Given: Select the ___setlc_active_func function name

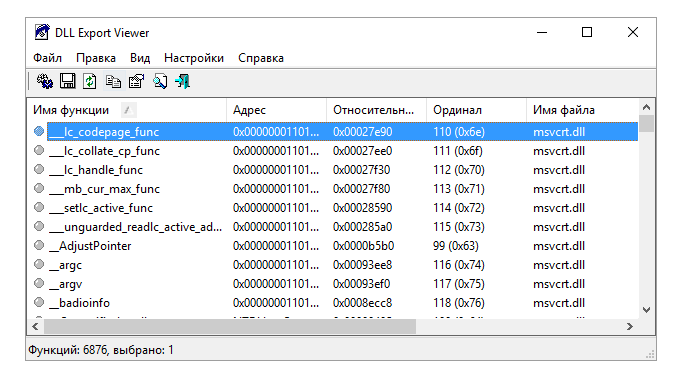Looking at the screenshot, I should (x=101, y=208).
